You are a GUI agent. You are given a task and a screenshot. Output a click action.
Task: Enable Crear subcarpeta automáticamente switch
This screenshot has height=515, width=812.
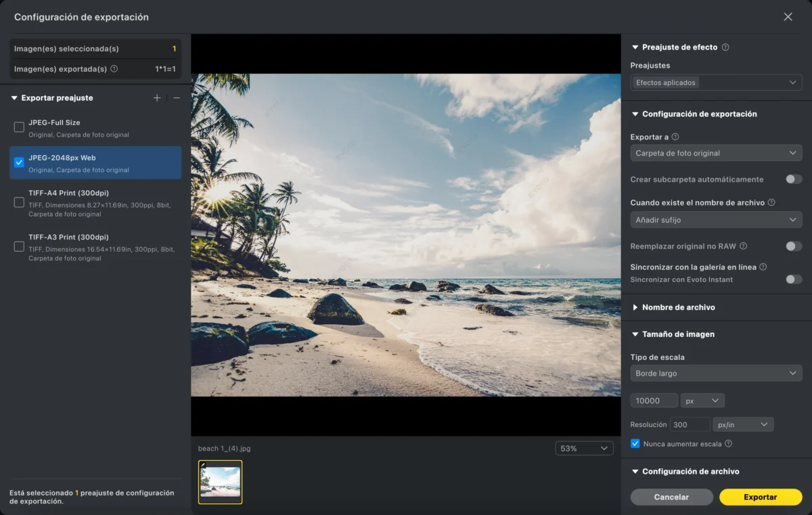coord(793,179)
